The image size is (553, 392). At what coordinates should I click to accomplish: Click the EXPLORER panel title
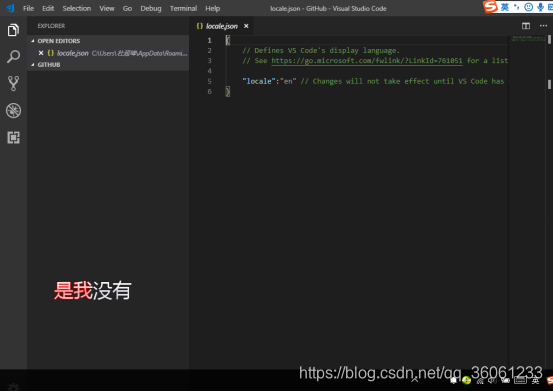pos(51,26)
